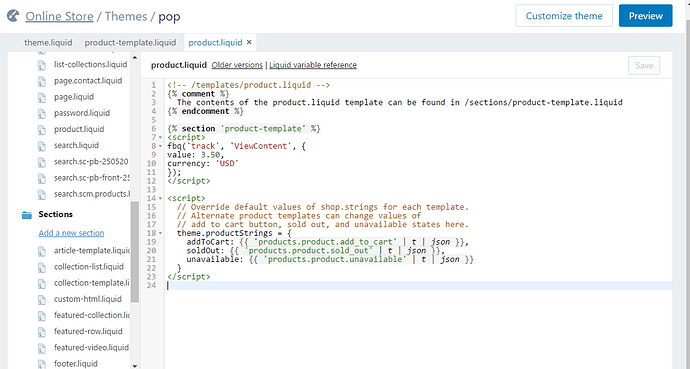This screenshot has width=690, height=369.
Task: Open the Customize theme button
Action: coord(564,16)
